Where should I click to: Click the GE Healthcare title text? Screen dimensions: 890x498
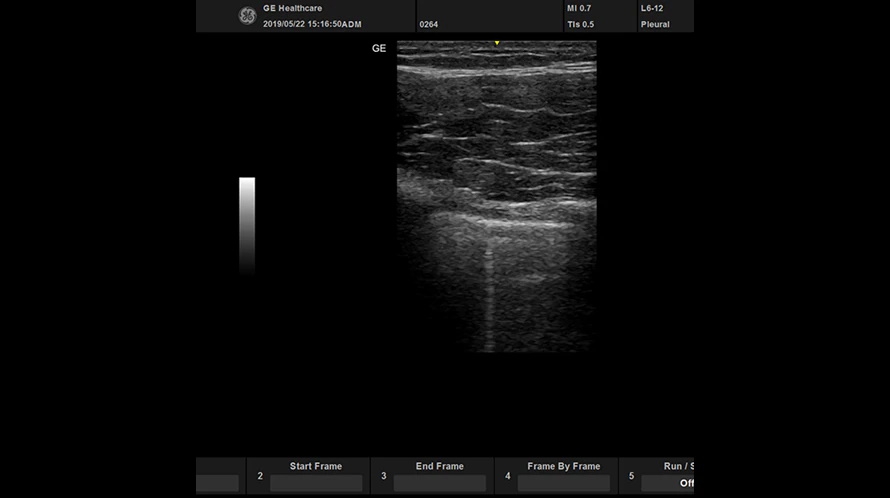pos(292,8)
